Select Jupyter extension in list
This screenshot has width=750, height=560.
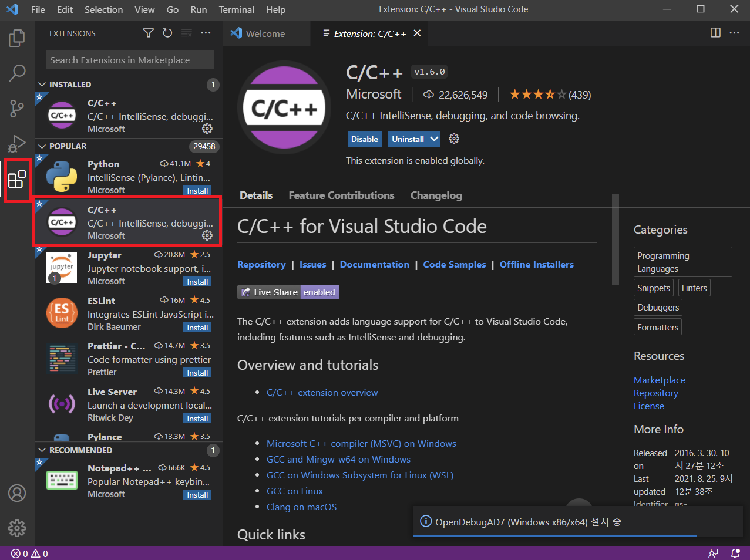click(x=128, y=268)
